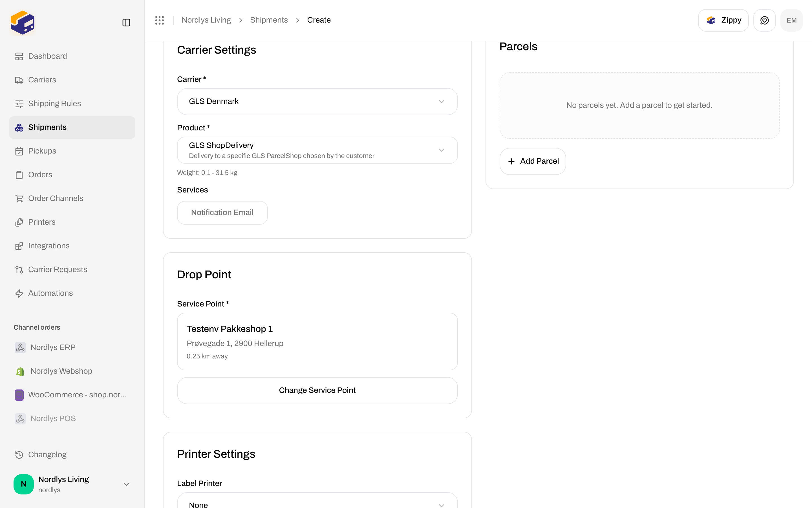Open Nordlys Webshop channel orders

pyautogui.click(x=72, y=371)
